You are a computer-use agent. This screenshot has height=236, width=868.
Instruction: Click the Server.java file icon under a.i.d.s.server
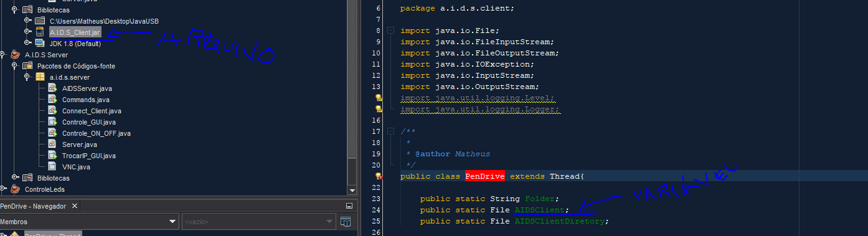52,144
